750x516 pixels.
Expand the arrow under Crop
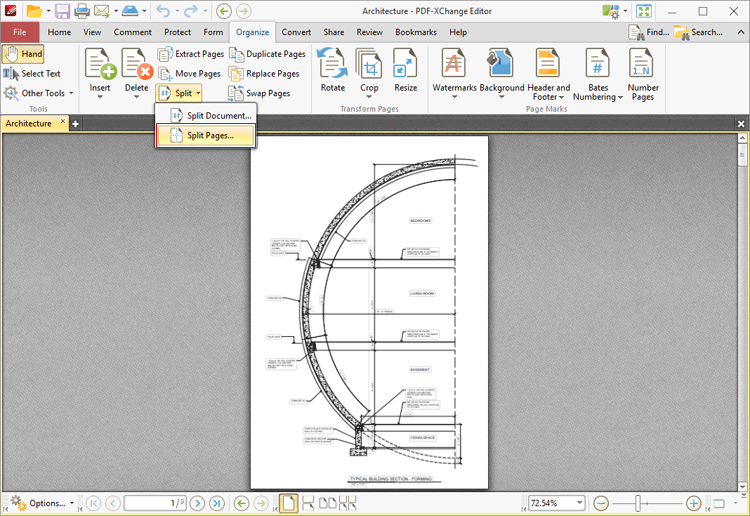369,97
